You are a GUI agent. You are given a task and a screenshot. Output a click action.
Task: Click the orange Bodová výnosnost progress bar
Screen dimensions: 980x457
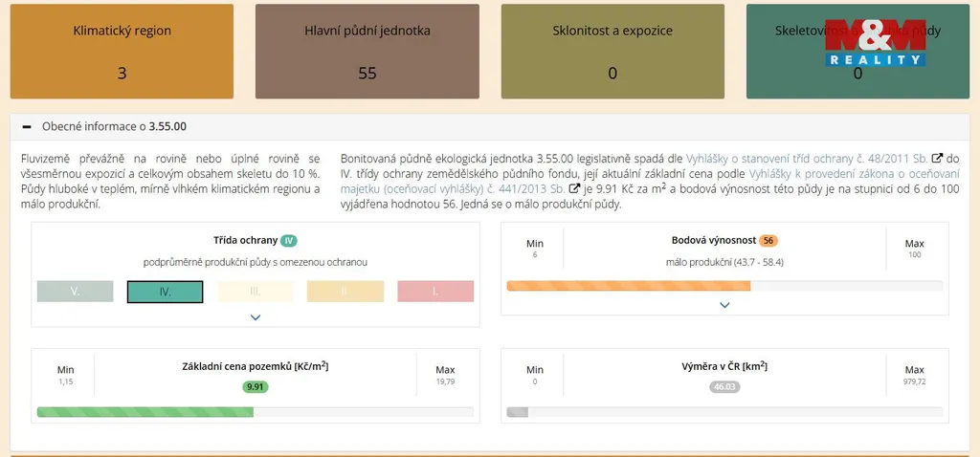(628, 285)
